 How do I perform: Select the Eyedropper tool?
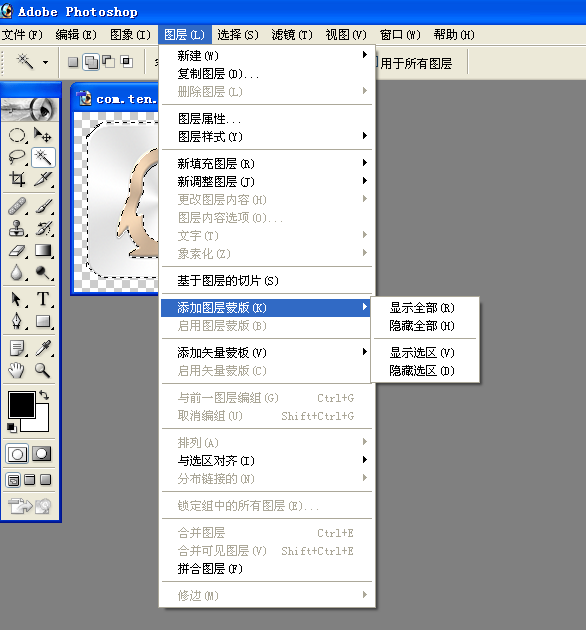click(43, 348)
